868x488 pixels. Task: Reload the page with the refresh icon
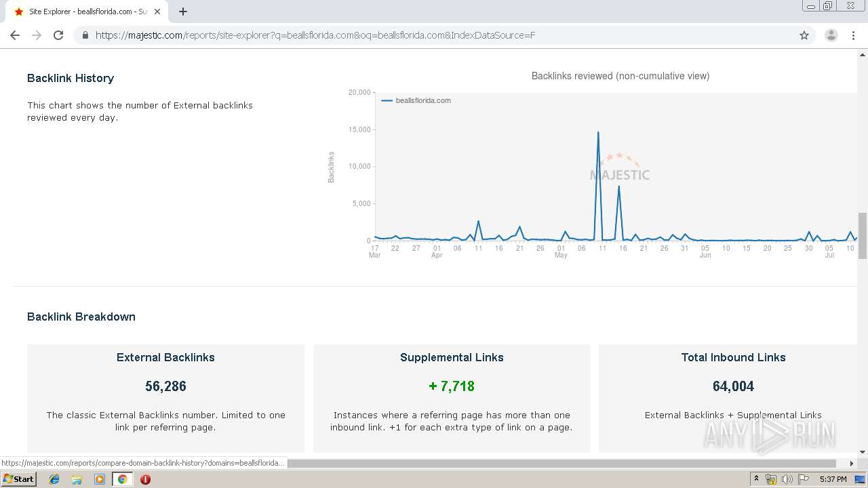point(58,35)
